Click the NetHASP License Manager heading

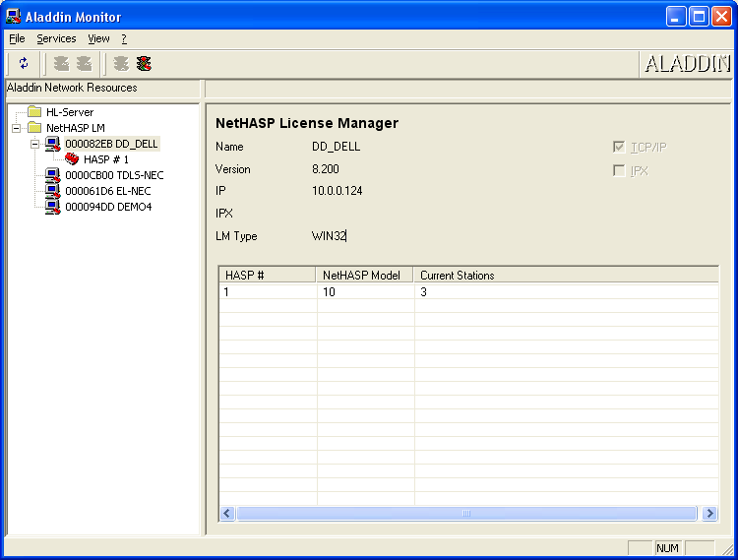[x=307, y=123]
